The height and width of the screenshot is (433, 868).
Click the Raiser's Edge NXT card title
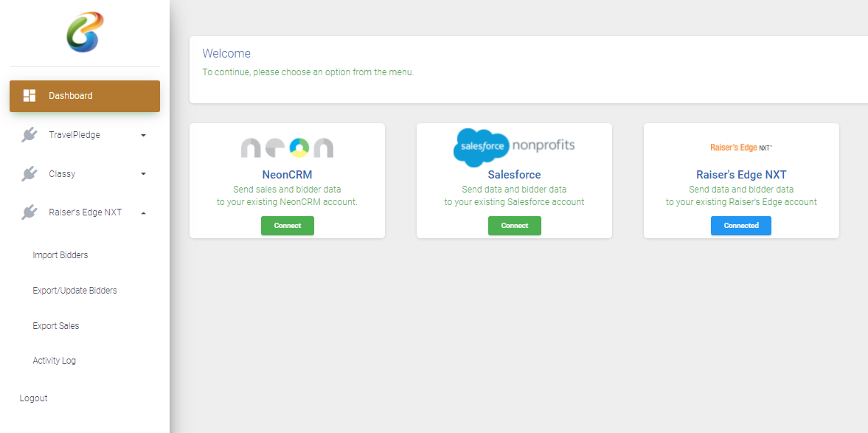[x=741, y=174]
